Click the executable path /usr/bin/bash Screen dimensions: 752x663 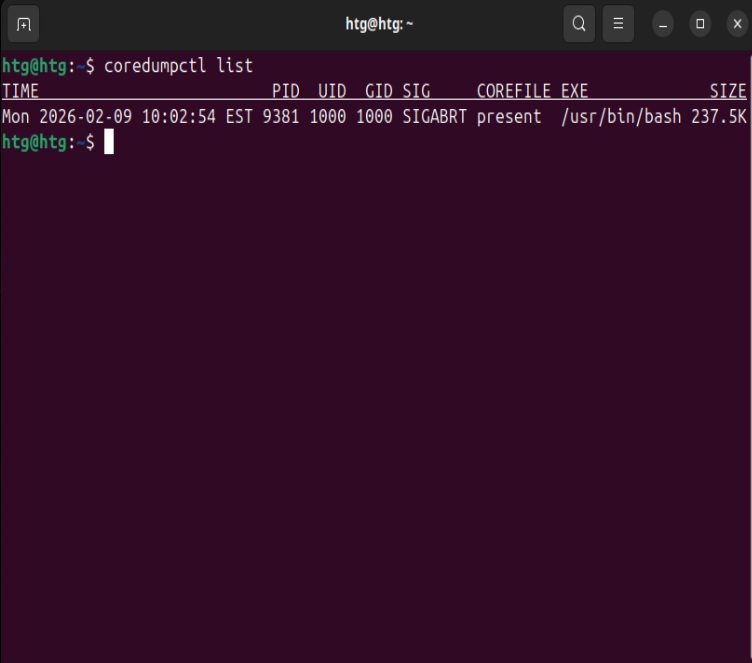point(621,117)
